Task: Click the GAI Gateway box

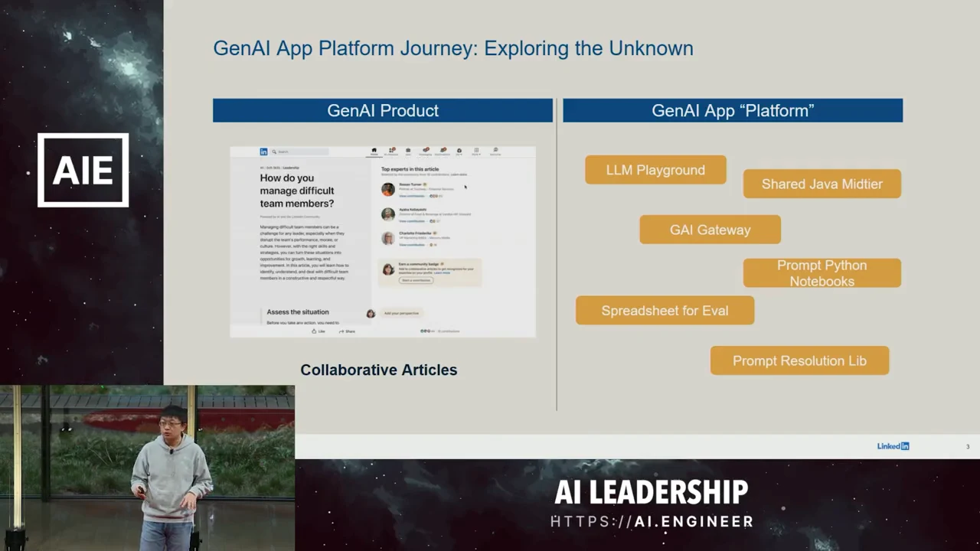Action: [710, 230]
